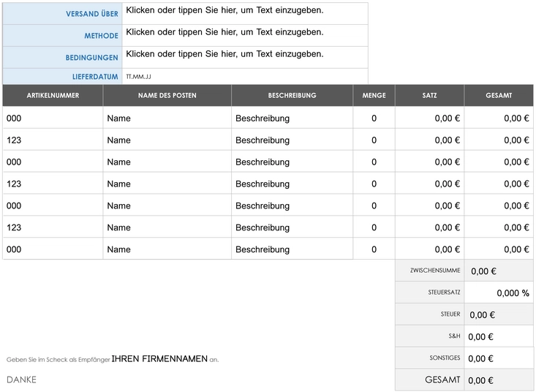This screenshot has width=536, height=392.
Task: Select the BESCHREIBUNG column header
Action: (x=292, y=95)
